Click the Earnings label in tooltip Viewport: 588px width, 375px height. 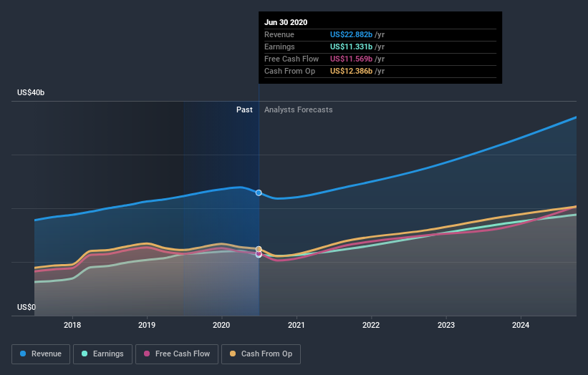click(x=279, y=47)
